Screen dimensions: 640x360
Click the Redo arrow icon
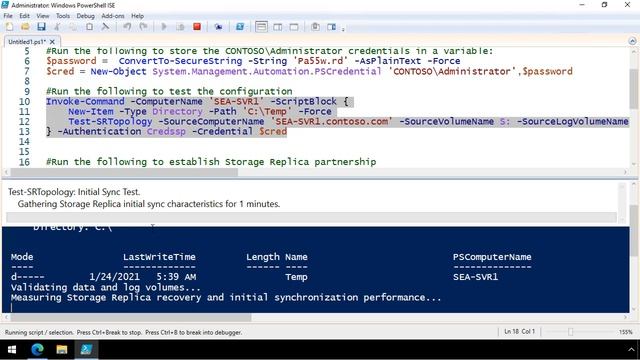point(143,27)
